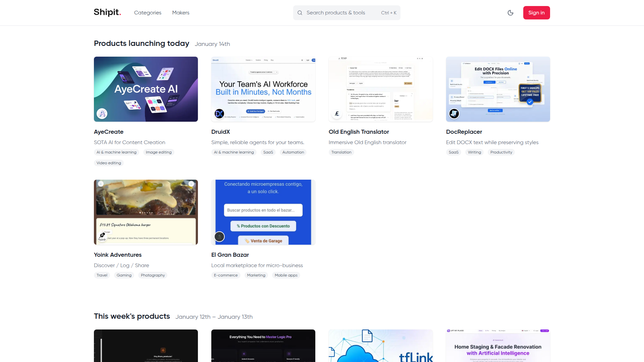The height and width of the screenshot is (362, 644).
Task: Click 'Edit DOCX text while preserving styles' tagline
Action: point(492,142)
